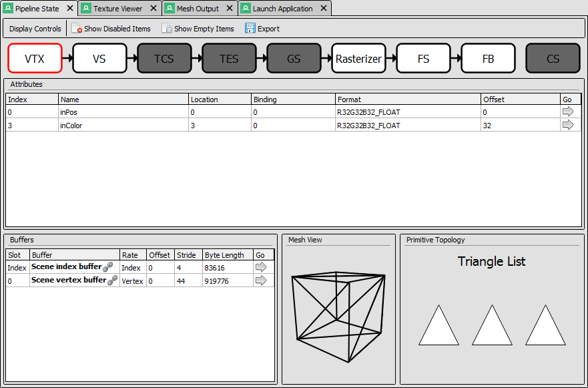This screenshot has height=388, width=588.
Task: Open the cube Mesh View preview
Action: click(338, 317)
